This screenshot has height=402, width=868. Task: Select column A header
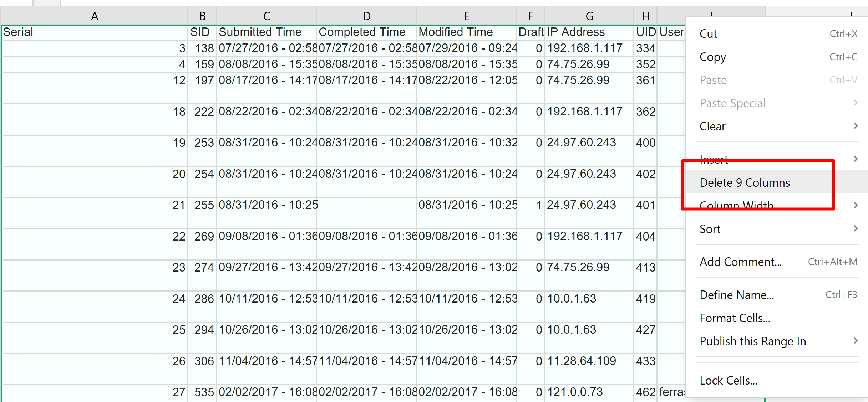click(x=95, y=16)
